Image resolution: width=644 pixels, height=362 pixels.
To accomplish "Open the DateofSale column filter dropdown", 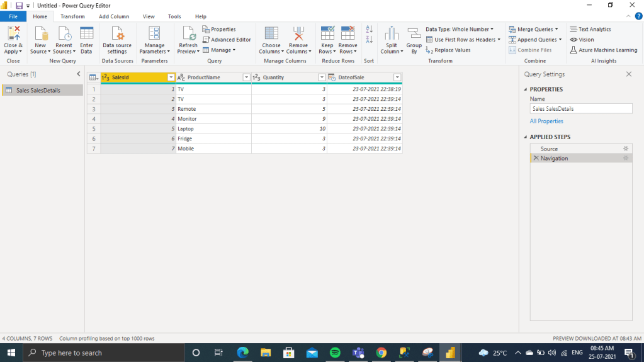I will coord(397,77).
